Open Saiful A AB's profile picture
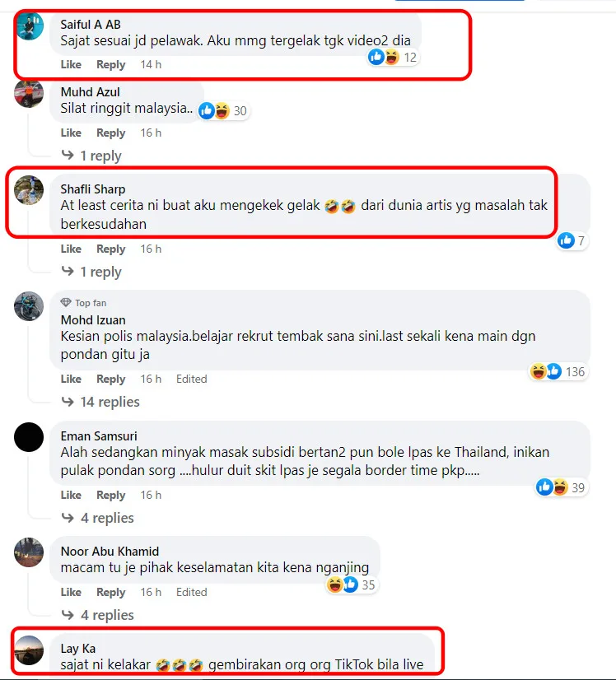 pyautogui.click(x=30, y=26)
